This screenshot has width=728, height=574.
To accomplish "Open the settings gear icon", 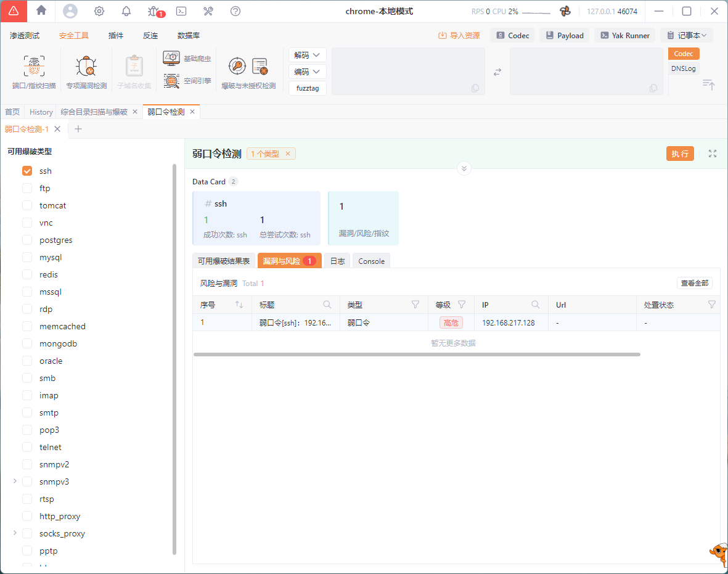I will pos(99,11).
